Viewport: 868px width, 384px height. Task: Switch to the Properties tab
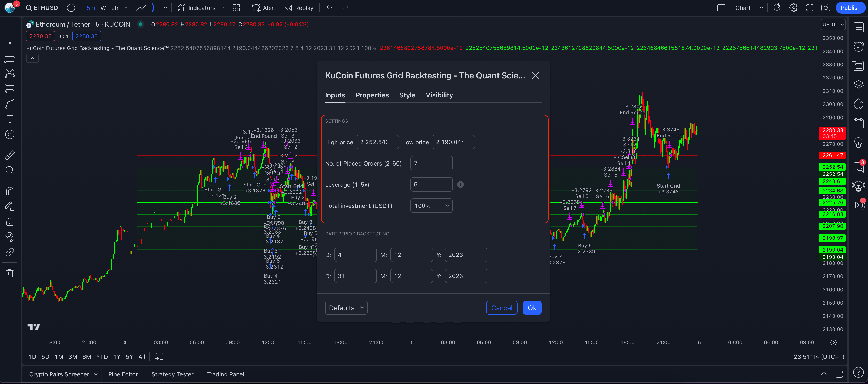point(372,95)
